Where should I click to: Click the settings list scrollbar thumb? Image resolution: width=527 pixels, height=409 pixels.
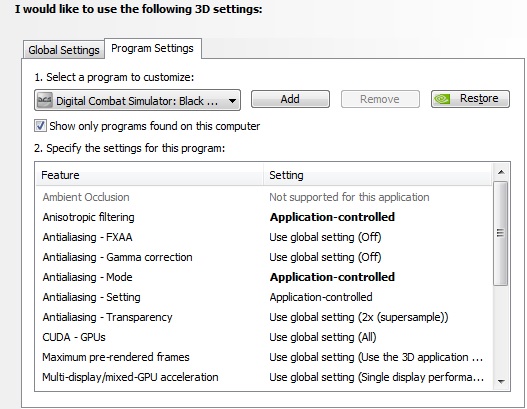click(x=501, y=233)
